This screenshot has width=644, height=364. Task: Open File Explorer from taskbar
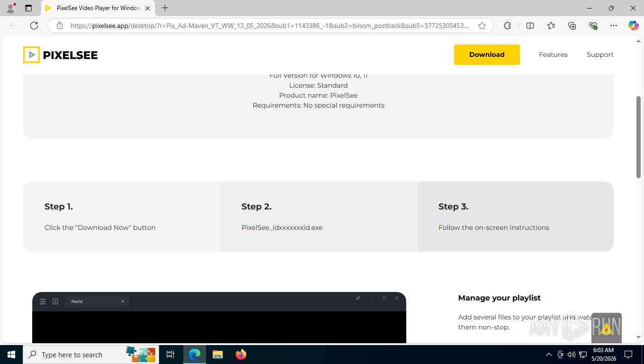(217, 355)
